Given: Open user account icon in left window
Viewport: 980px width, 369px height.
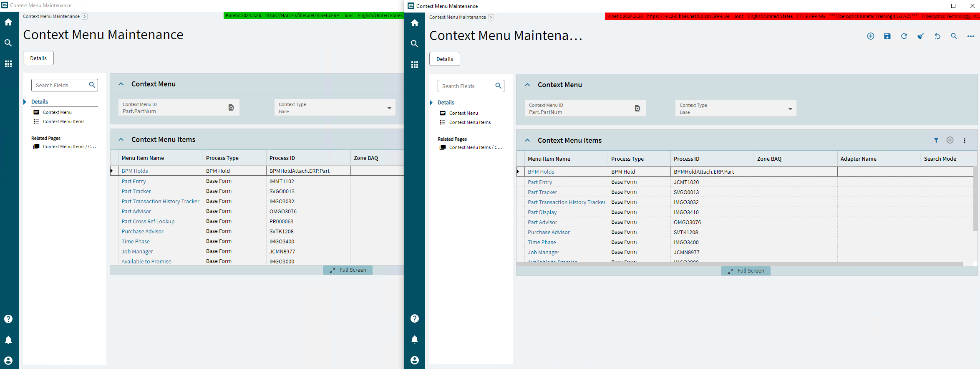Looking at the screenshot, I should coord(8,361).
